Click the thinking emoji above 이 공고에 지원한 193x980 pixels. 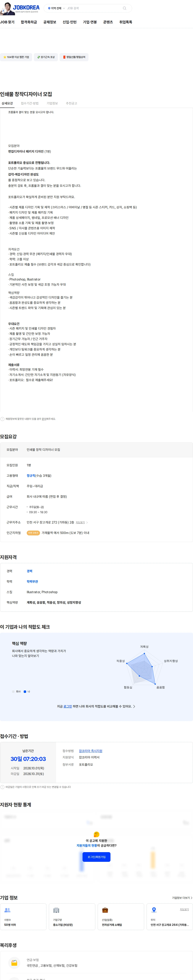tap(96, 834)
